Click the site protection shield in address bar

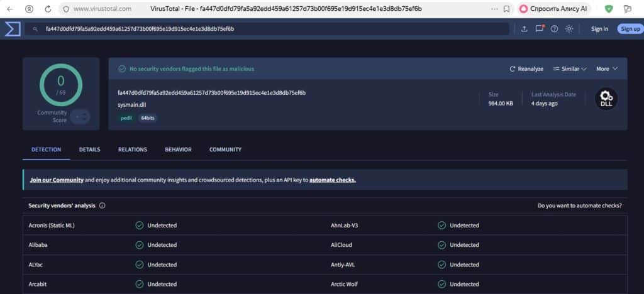[66, 9]
